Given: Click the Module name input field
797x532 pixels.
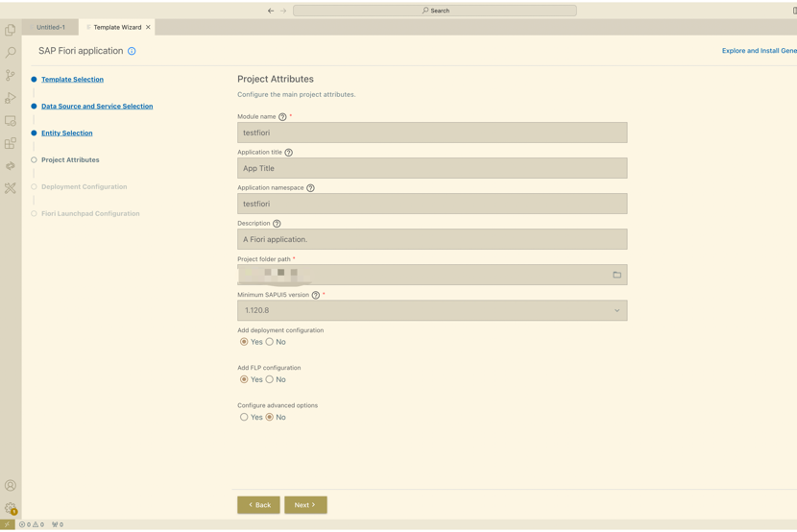Looking at the screenshot, I should (432, 133).
